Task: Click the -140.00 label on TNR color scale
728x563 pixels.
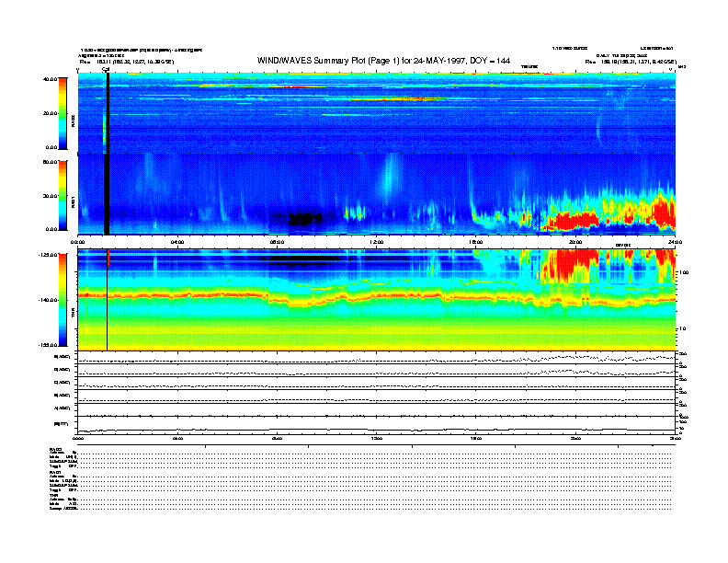Action: coord(49,300)
